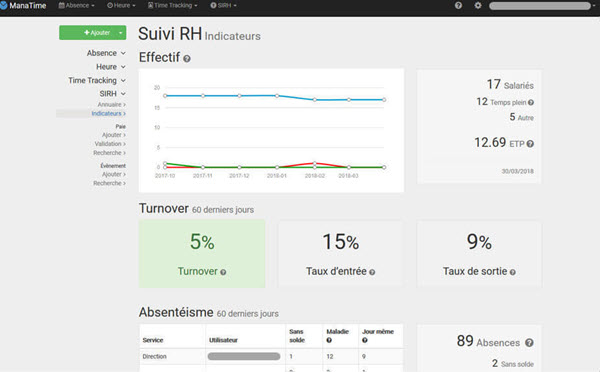The width and height of the screenshot is (600, 372).
Task: Click the info icon beside Taux de sortie
Action: pyautogui.click(x=512, y=272)
